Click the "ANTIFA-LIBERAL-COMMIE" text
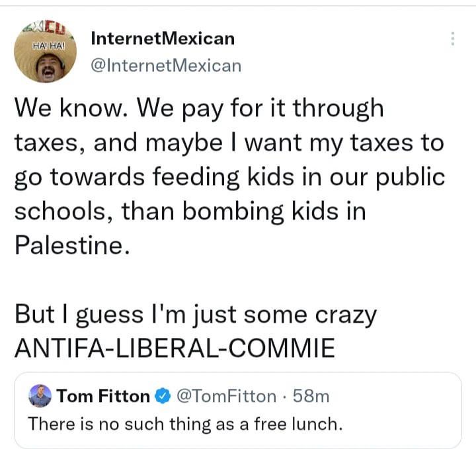The width and height of the screenshot is (476, 449). 175,348
